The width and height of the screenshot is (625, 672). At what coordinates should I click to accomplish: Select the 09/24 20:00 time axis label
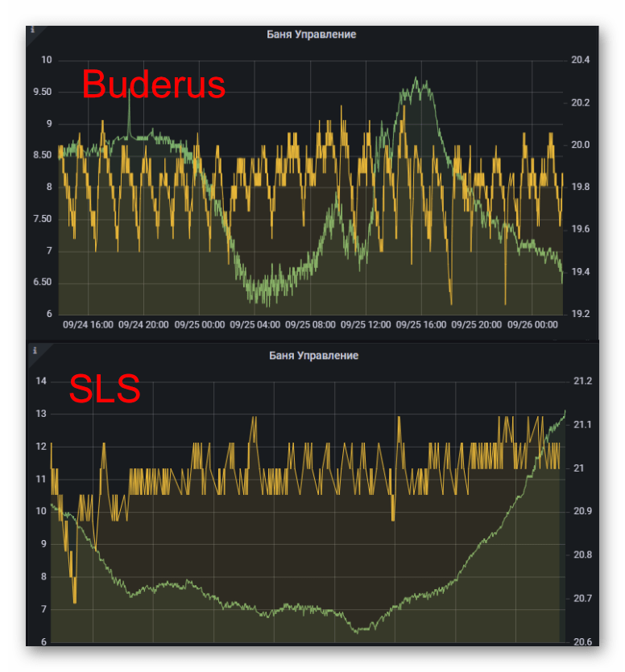tap(143, 325)
